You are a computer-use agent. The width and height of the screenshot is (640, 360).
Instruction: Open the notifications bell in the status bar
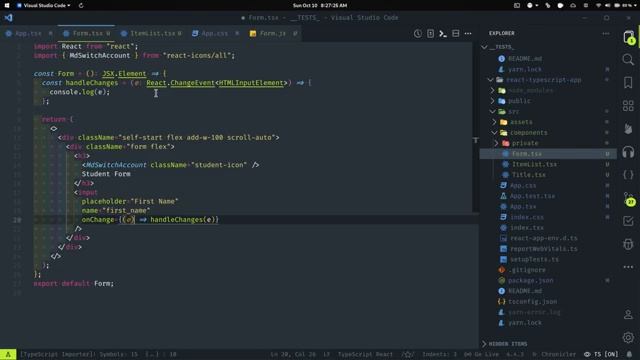click(x=629, y=354)
